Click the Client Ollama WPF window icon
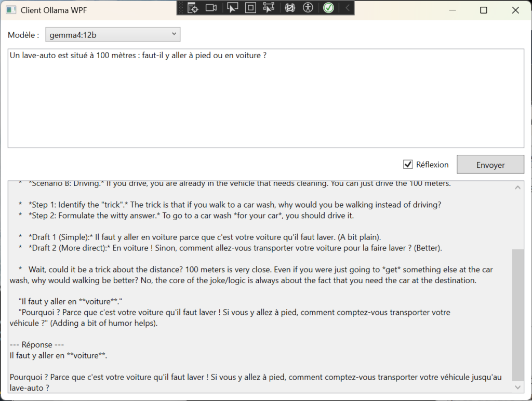This screenshot has width=532, height=401. (11, 10)
